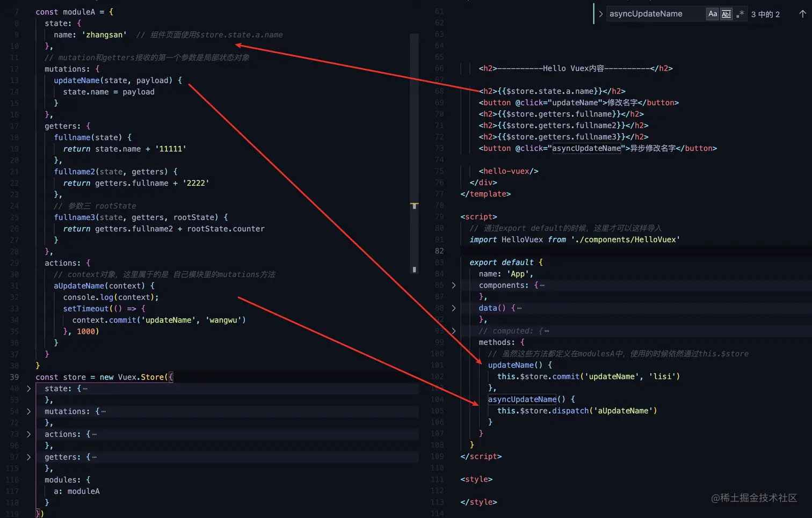
Task: Click "return state.name + '11111'" line
Action: [x=125, y=149]
